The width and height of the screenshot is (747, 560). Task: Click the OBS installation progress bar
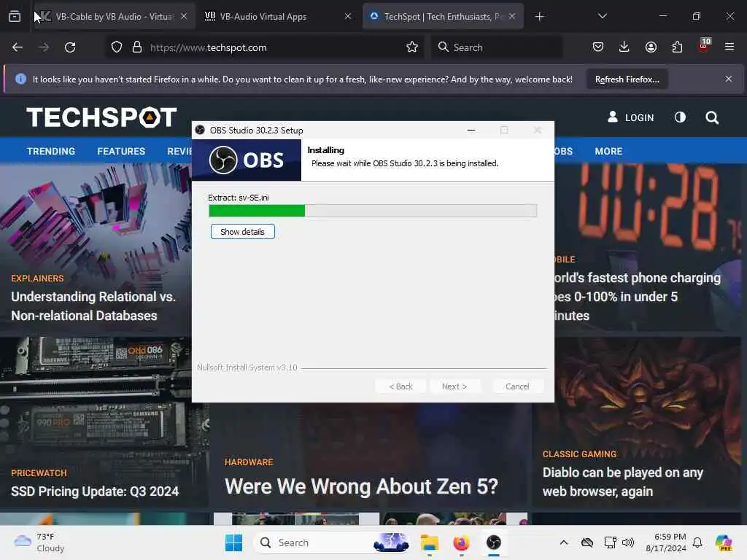click(x=373, y=211)
